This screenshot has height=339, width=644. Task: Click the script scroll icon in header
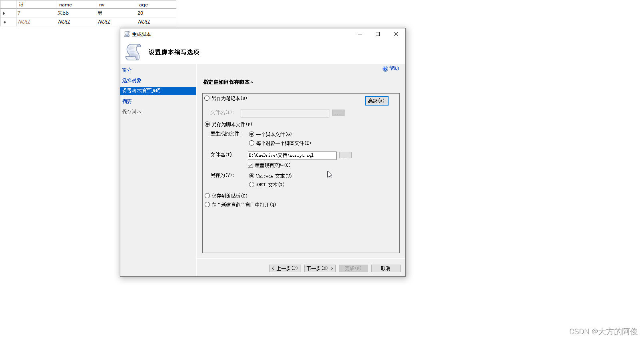point(133,52)
